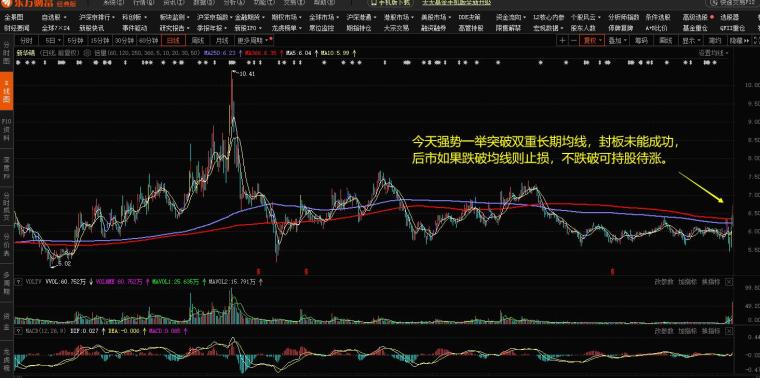Image resolution: width=760 pixels, height=378 pixels.
Task: Click the 5.02 low price label
Action: point(64,264)
